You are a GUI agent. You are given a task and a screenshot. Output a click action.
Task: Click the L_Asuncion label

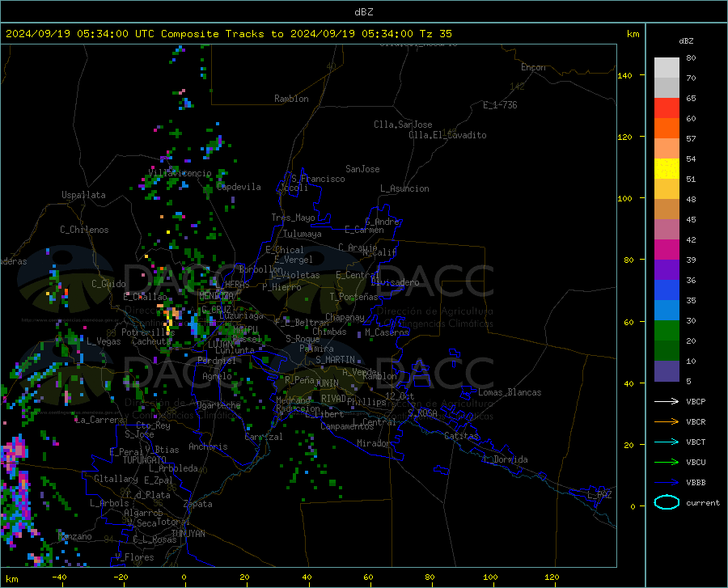pos(404,188)
